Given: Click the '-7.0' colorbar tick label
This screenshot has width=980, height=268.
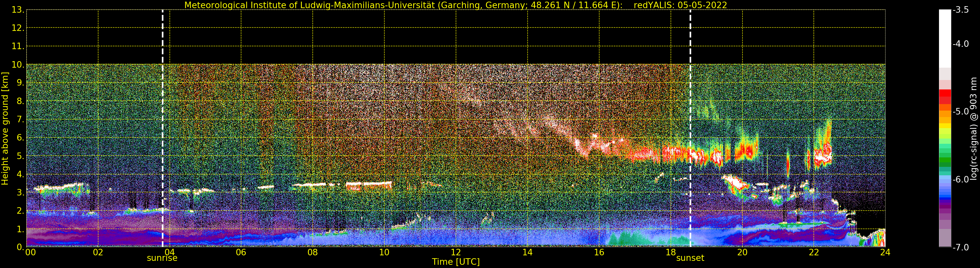Looking at the screenshot, I should [960, 248].
